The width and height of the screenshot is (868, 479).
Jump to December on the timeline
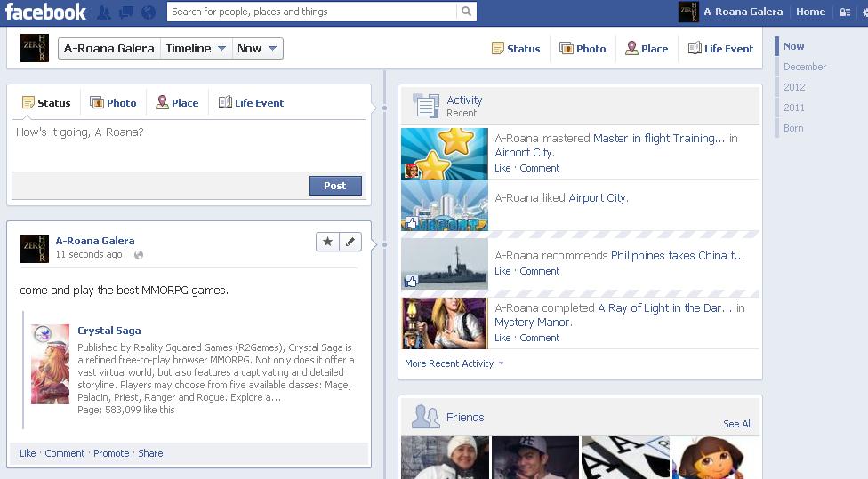pyautogui.click(x=805, y=67)
